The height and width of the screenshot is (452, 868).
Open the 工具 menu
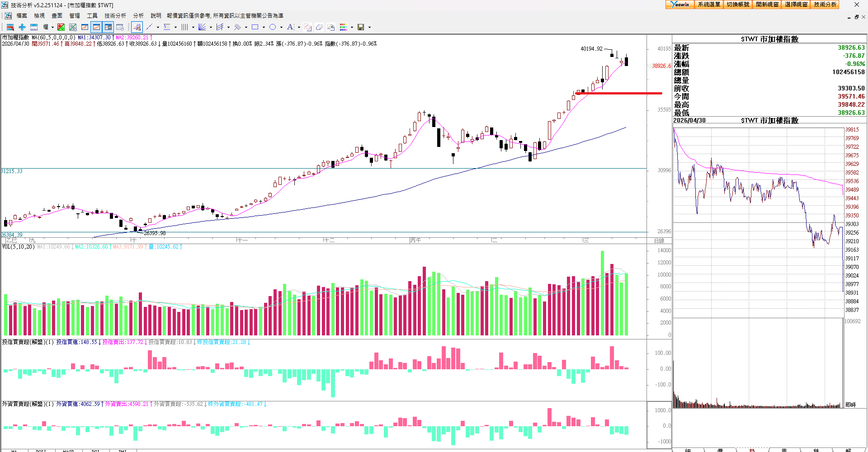coord(92,16)
